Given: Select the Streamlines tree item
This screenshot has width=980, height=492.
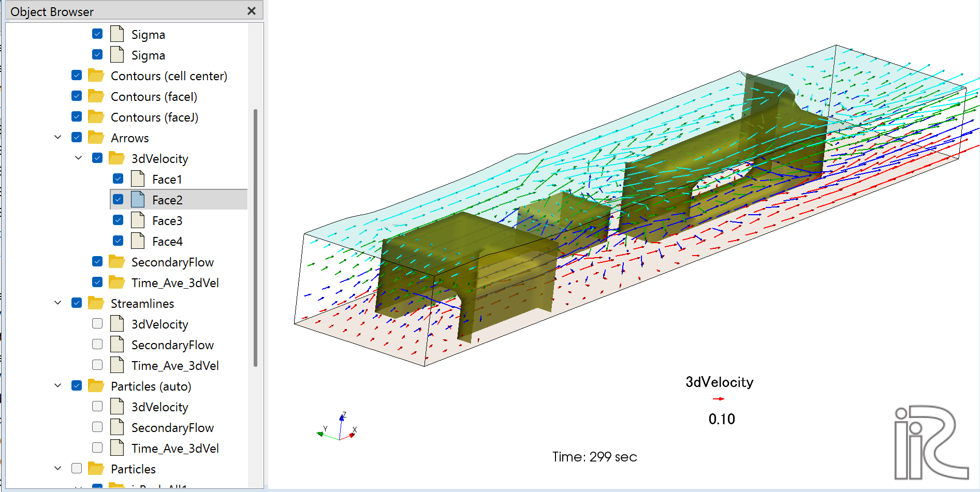Looking at the screenshot, I should coord(142,304).
